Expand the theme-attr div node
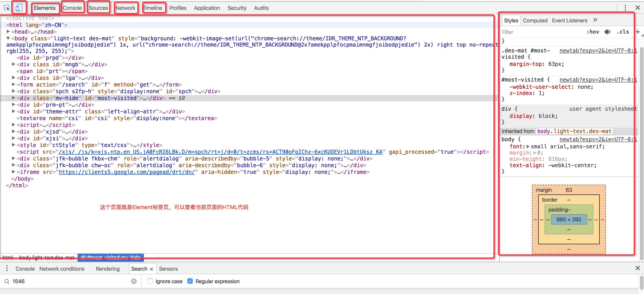 (13, 112)
